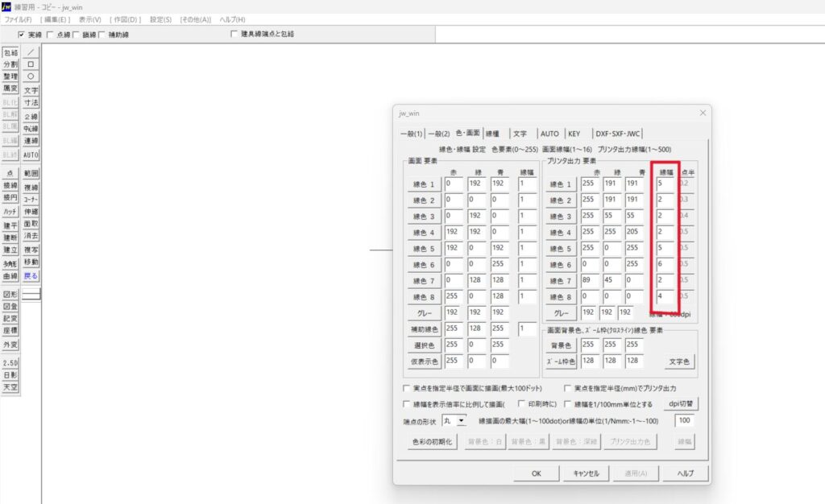Click the 色彩の初期化 button

pyautogui.click(x=433, y=442)
